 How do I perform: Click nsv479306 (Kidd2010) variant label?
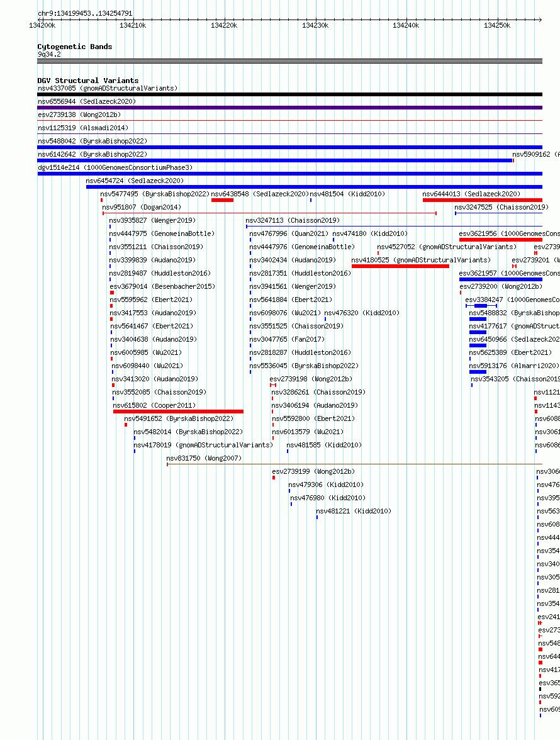pyautogui.click(x=326, y=485)
